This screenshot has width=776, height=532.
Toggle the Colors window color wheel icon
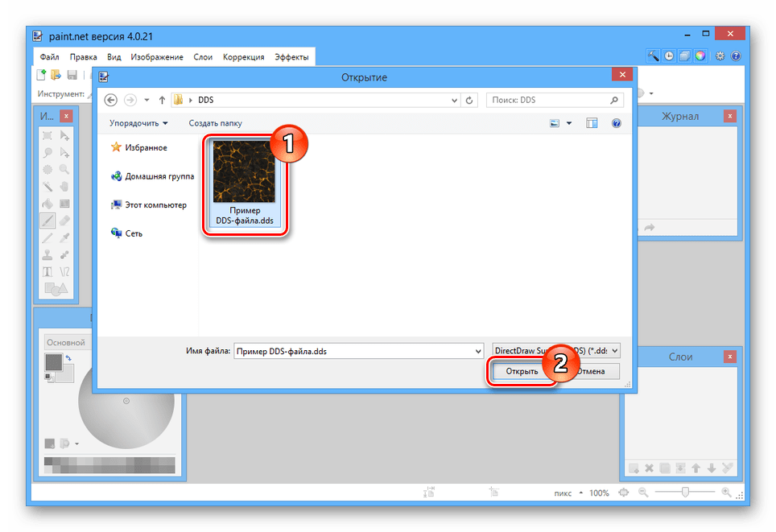point(700,56)
